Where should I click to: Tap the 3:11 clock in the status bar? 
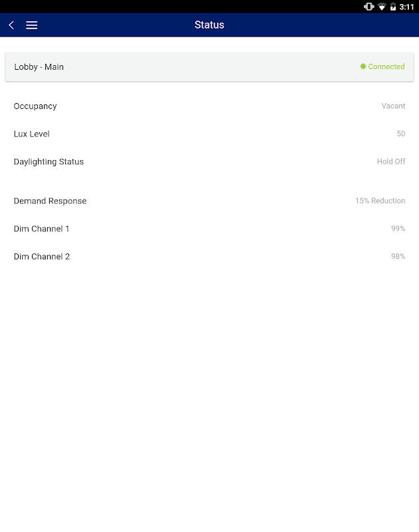pyautogui.click(x=406, y=7)
